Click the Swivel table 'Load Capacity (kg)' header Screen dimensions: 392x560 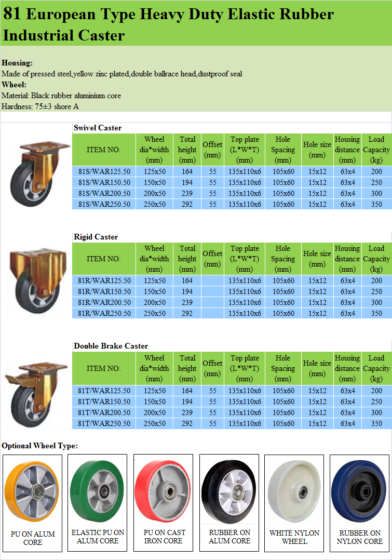pos(376,150)
